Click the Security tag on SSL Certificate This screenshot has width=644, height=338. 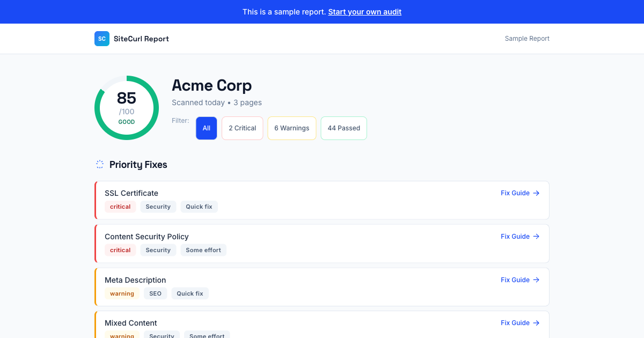158,207
